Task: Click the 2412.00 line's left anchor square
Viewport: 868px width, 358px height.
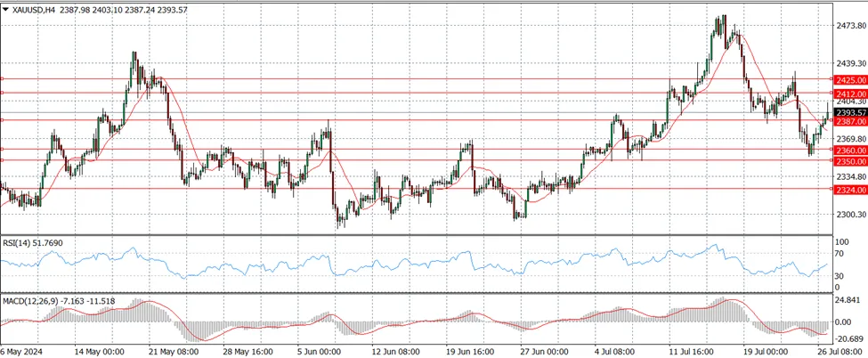Action: (x=2, y=93)
